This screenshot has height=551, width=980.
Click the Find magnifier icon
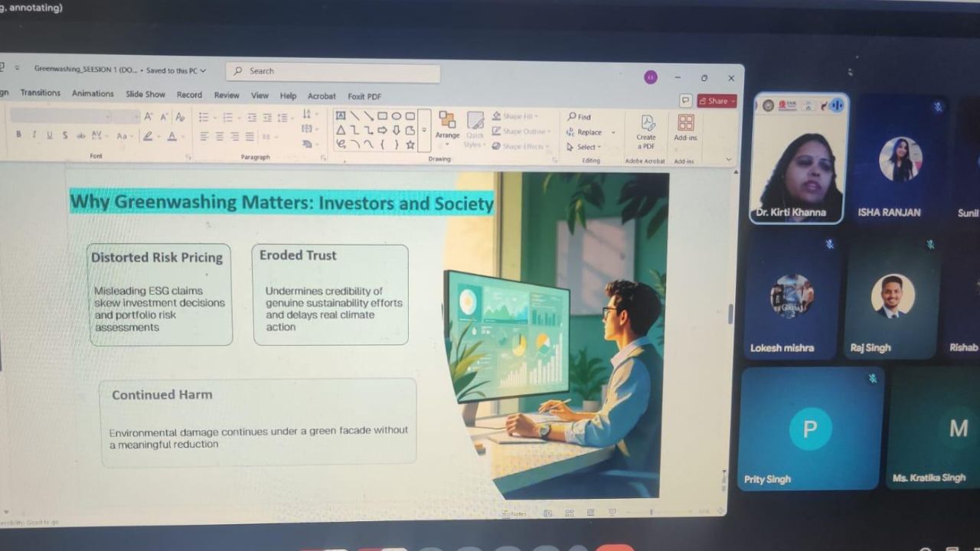pos(573,117)
